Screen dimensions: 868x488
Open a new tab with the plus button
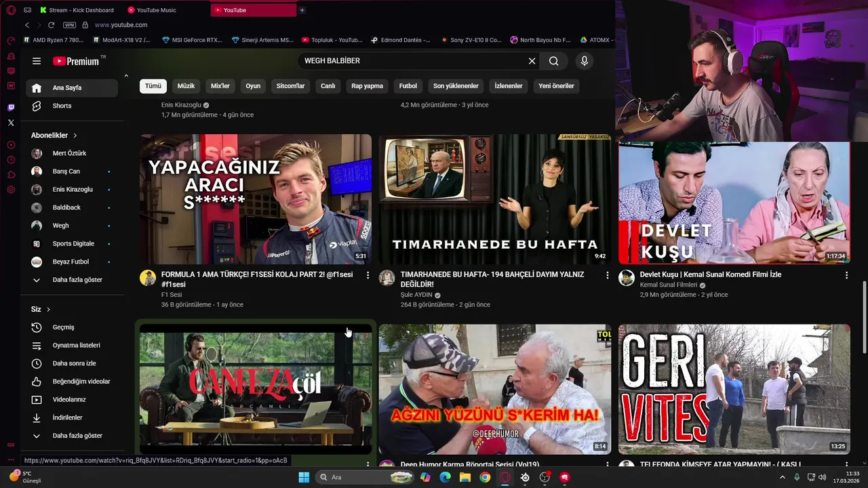pyautogui.click(x=302, y=10)
